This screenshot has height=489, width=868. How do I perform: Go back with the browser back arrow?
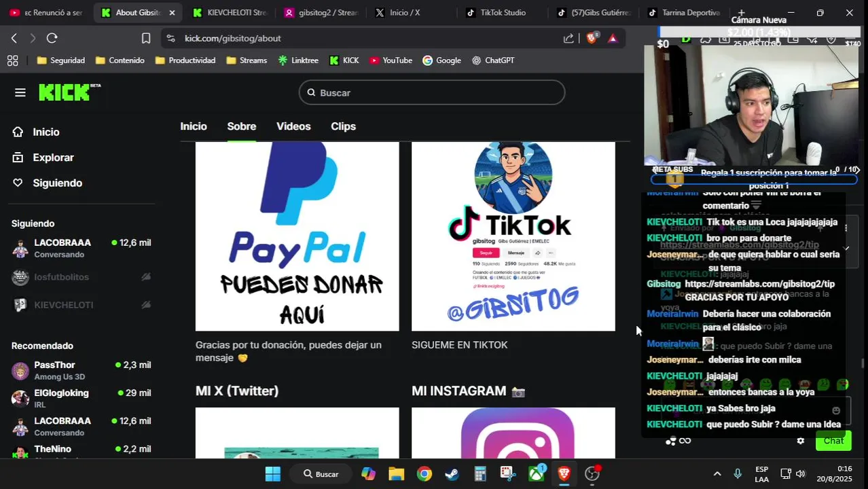click(x=14, y=38)
